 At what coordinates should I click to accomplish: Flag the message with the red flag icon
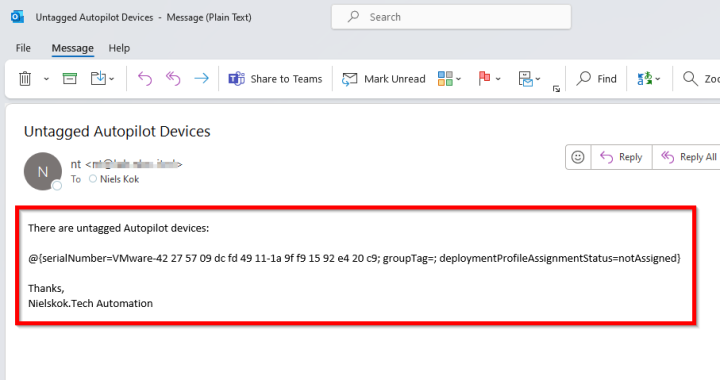point(484,78)
